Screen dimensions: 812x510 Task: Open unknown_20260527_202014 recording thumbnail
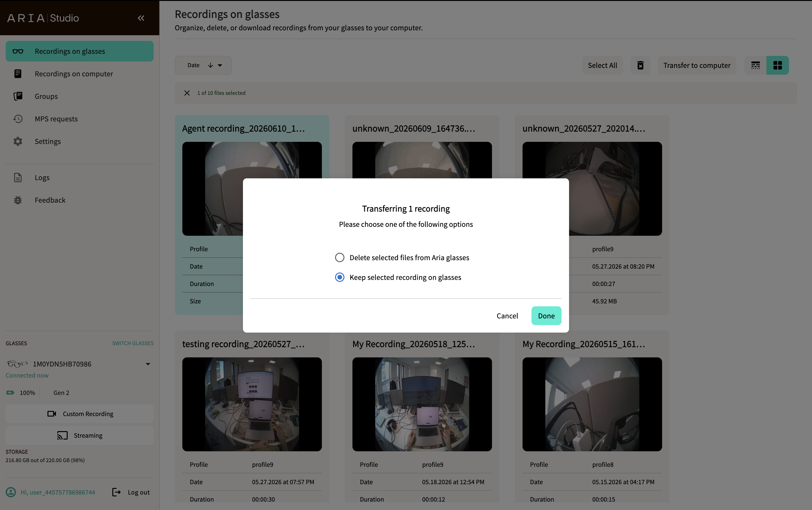click(592, 188)
